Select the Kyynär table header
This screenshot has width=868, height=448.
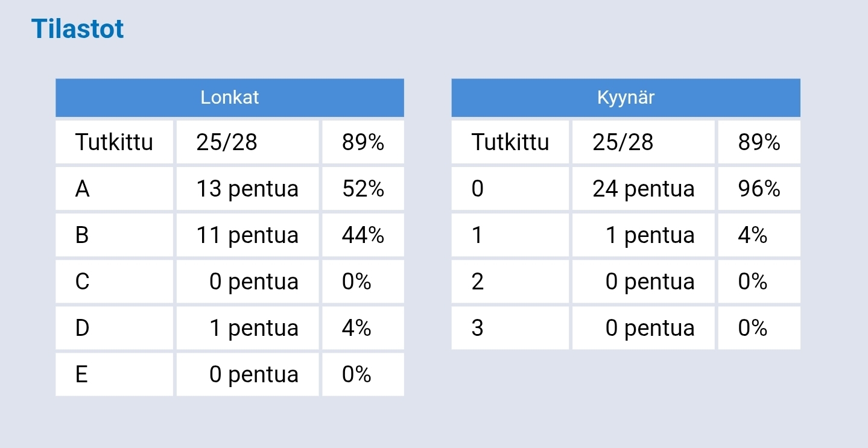pos(626,98)
